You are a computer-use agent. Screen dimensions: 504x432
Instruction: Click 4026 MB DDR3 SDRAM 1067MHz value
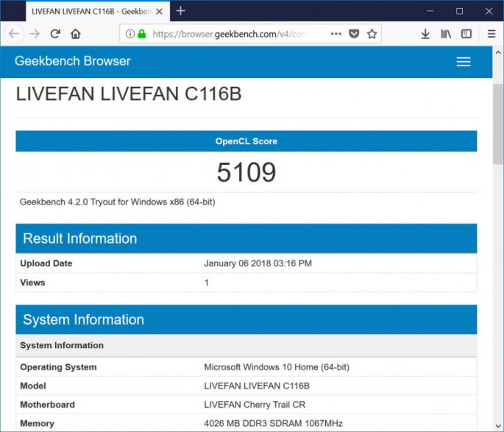[x=273, y=423]
